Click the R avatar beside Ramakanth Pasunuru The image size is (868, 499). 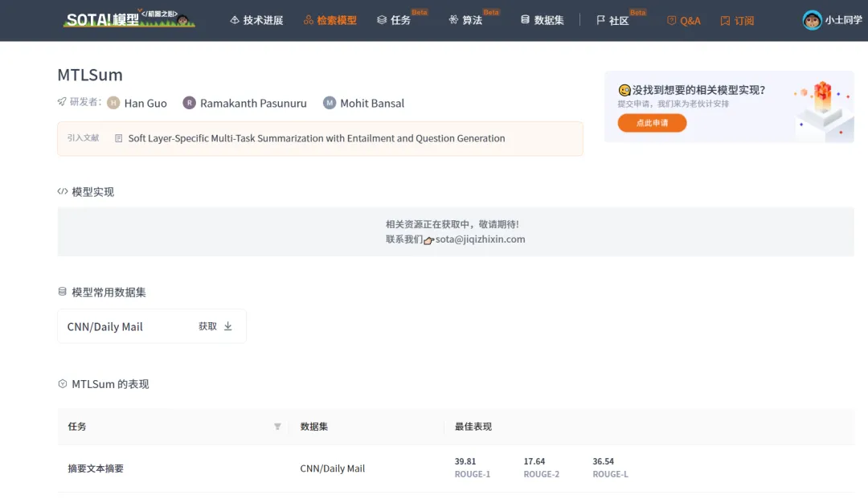point(190,103)
